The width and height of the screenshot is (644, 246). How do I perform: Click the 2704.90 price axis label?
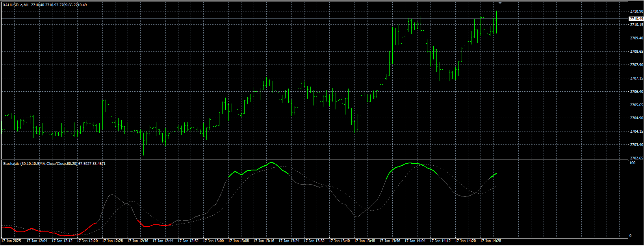coord(636,118)
